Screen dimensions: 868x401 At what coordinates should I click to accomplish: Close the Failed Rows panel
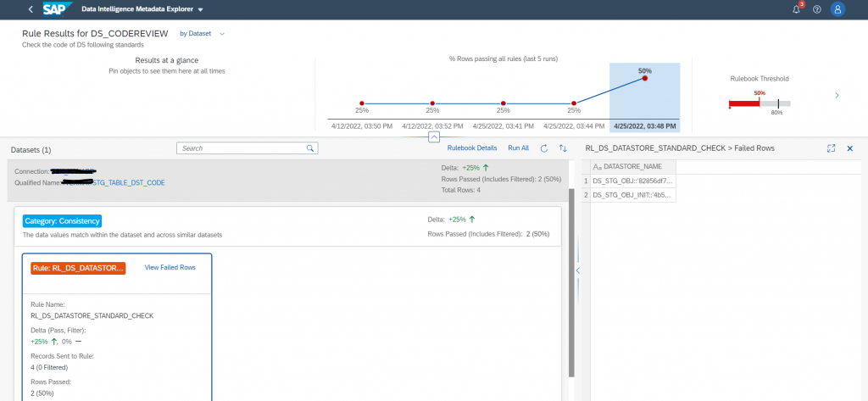coord(850,148)
